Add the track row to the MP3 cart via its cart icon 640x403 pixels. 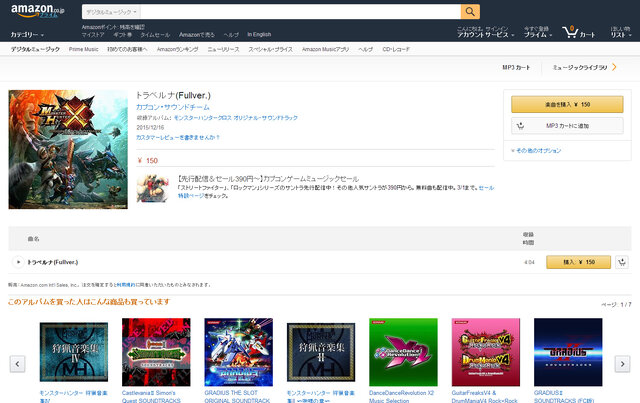click(622, 262)
